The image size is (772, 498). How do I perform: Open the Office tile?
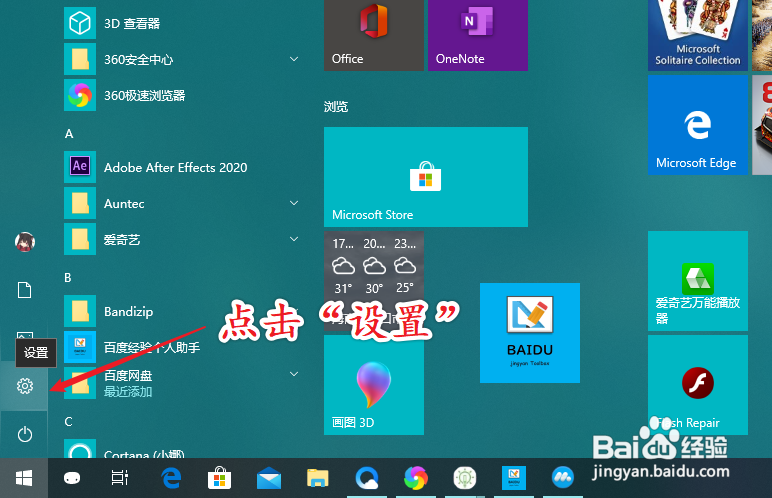374,35
